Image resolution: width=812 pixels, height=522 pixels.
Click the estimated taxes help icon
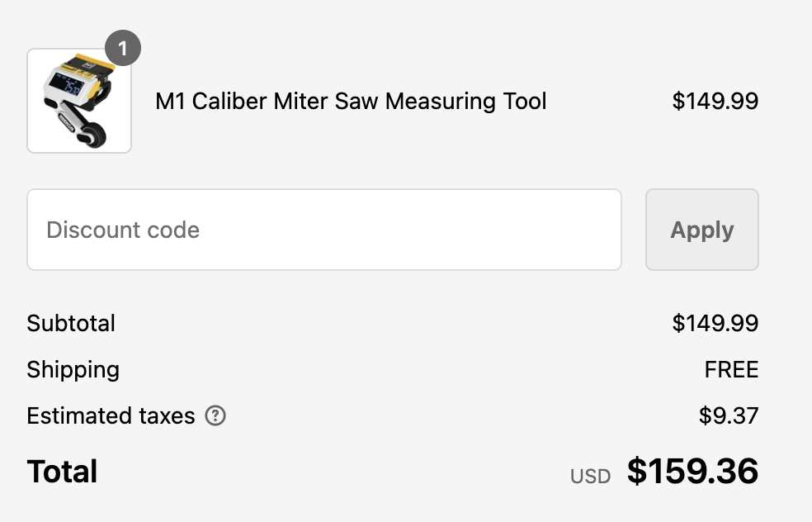(x=215, y=415)
